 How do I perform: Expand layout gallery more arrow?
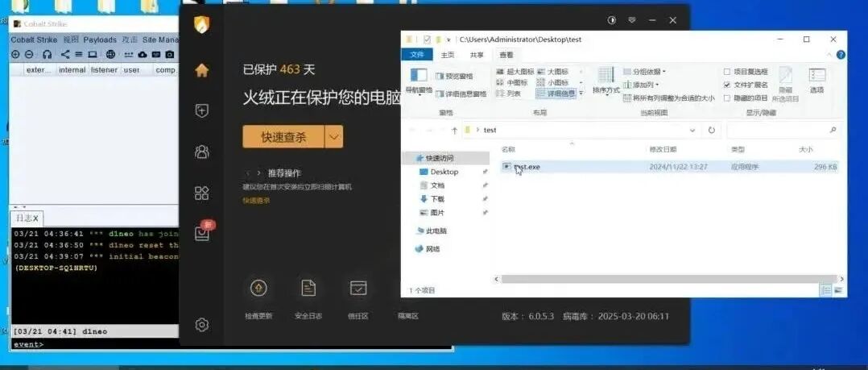[x=581, y=94]
